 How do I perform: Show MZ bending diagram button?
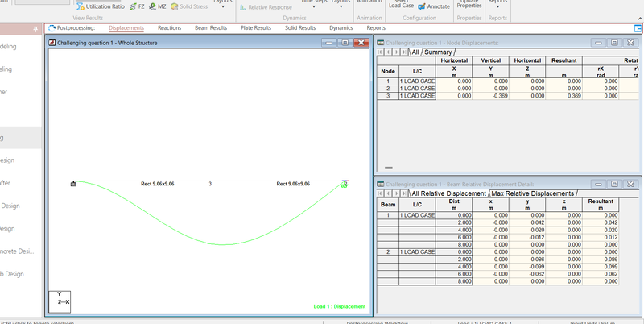coord(158,6)
